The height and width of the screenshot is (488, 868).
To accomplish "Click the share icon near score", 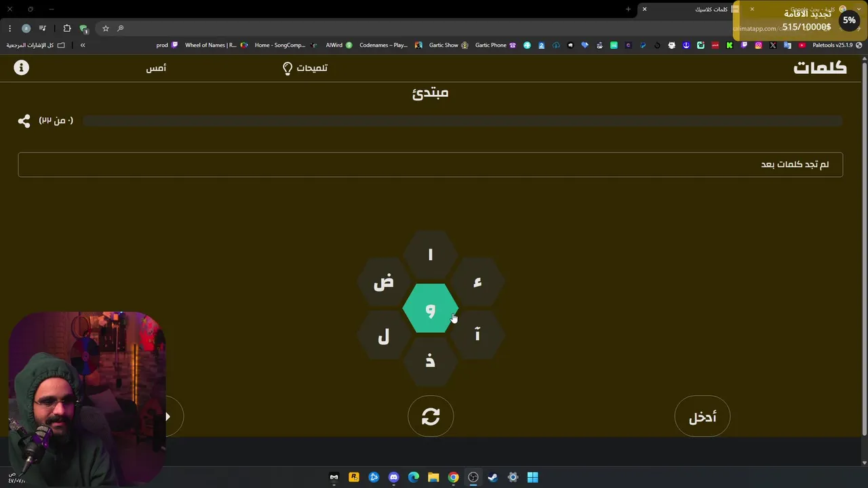I will pyautogui.click(x=24, y=121).
